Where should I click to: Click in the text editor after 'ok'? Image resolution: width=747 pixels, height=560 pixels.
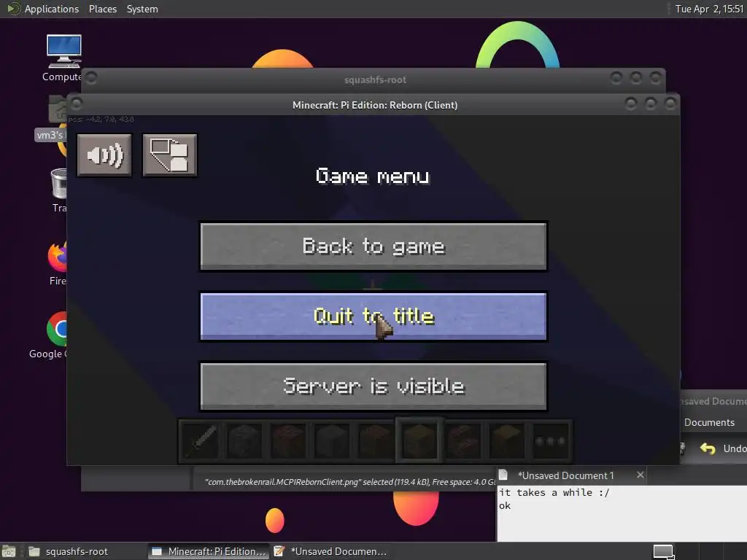[513, 506]
